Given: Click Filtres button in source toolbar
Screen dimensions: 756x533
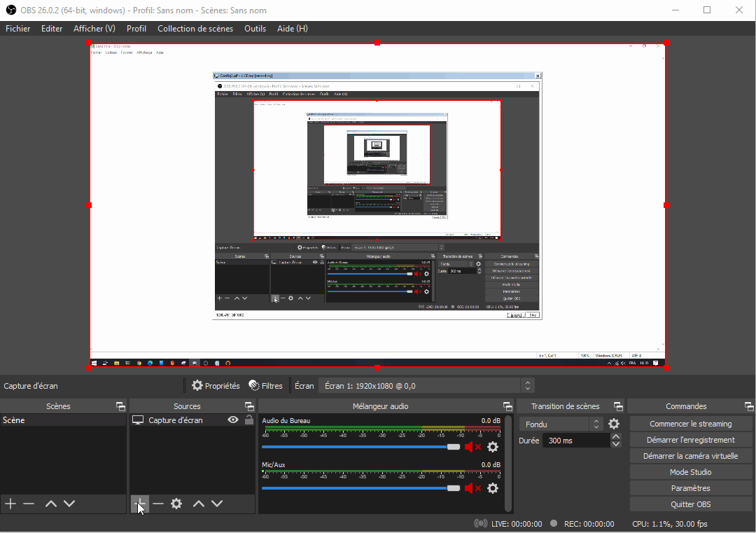Looking at the screenshot, I should [265, 385].
